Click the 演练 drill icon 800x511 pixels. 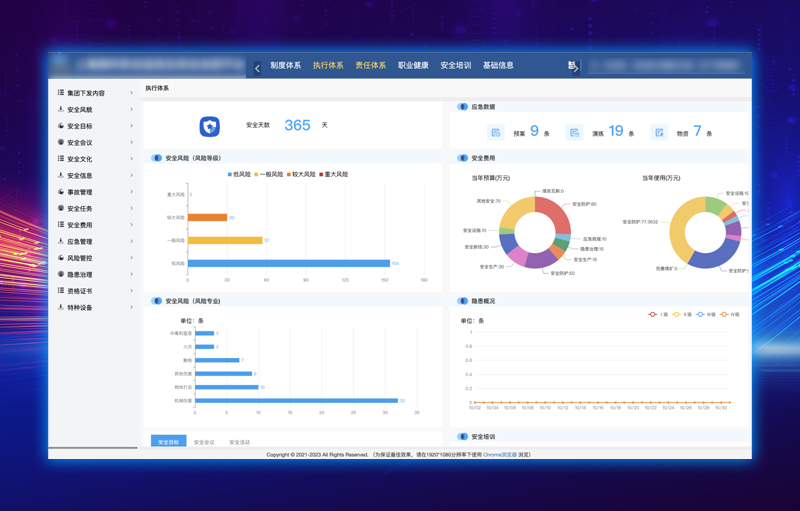pos(574,132)
